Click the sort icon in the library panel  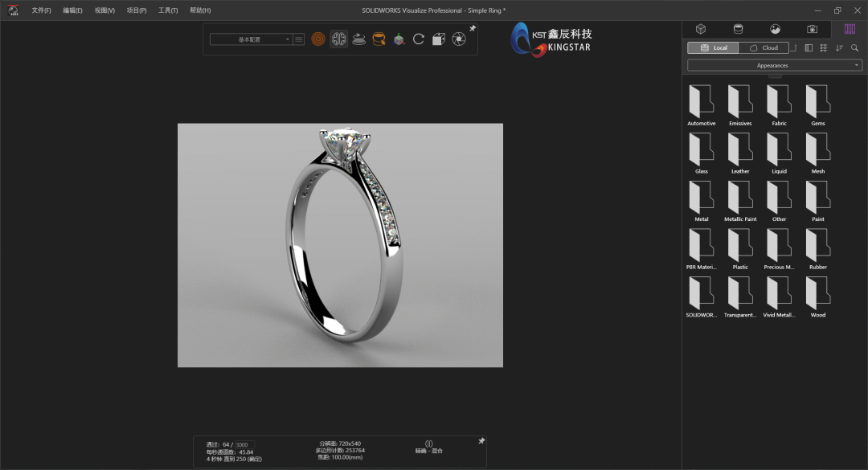point(838,48)
